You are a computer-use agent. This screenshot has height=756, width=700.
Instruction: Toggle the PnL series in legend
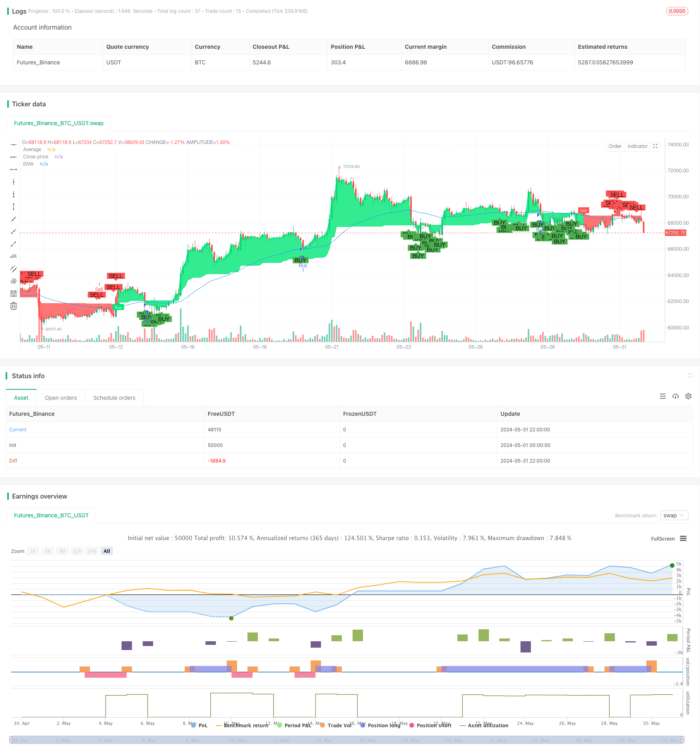[x=199, y=725]
